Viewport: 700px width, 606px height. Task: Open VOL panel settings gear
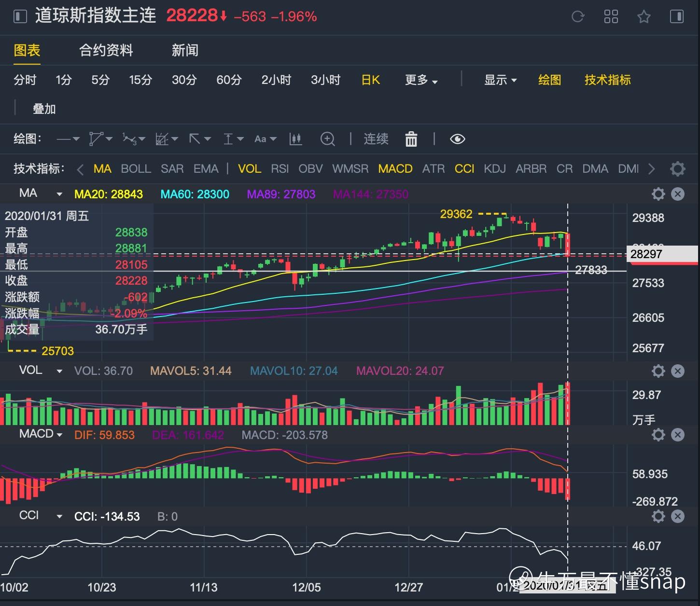tap(658, 371)
